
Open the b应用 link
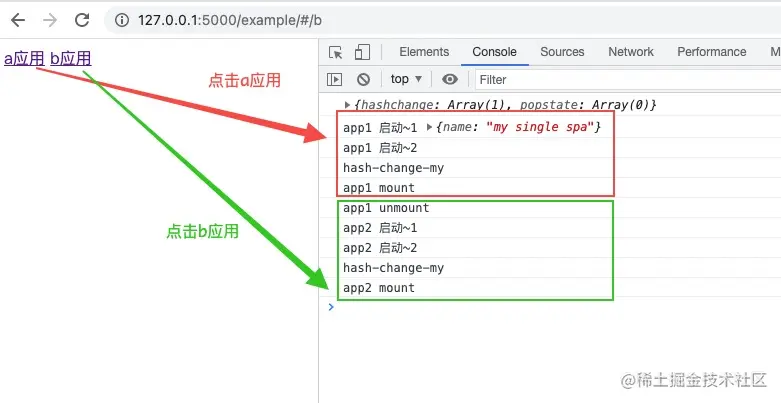pos(71,59)
